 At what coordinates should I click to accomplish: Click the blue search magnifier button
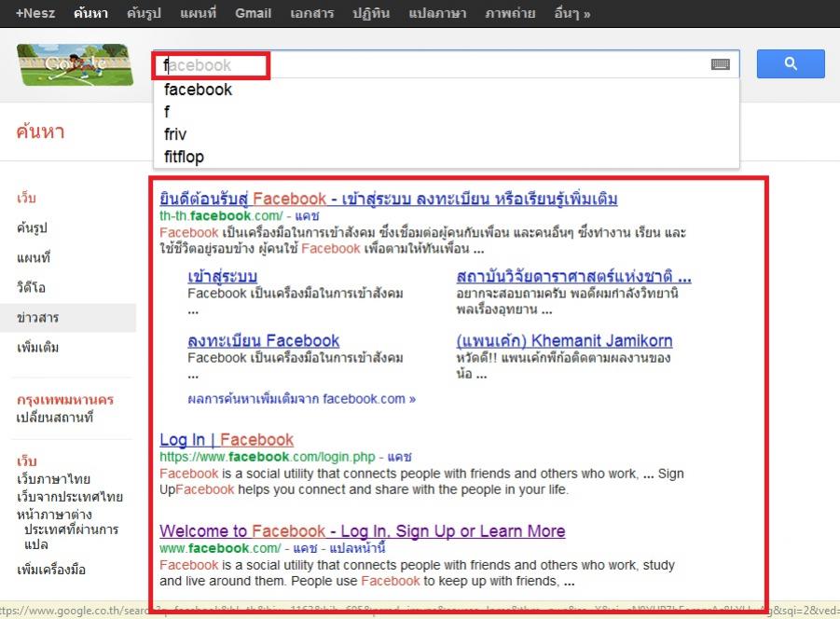click(x=791, y=64)
